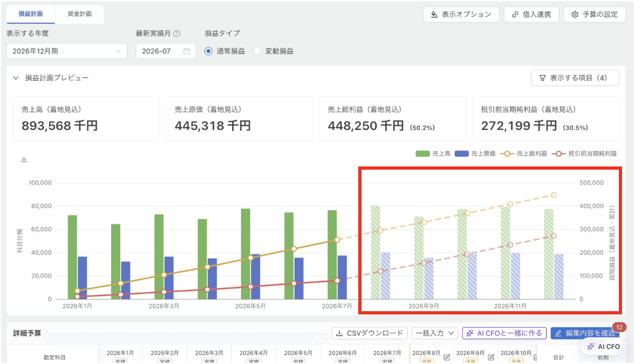
Task: Click the edit icon beside 2026年8月 column
Action: [x=447, y=357]
